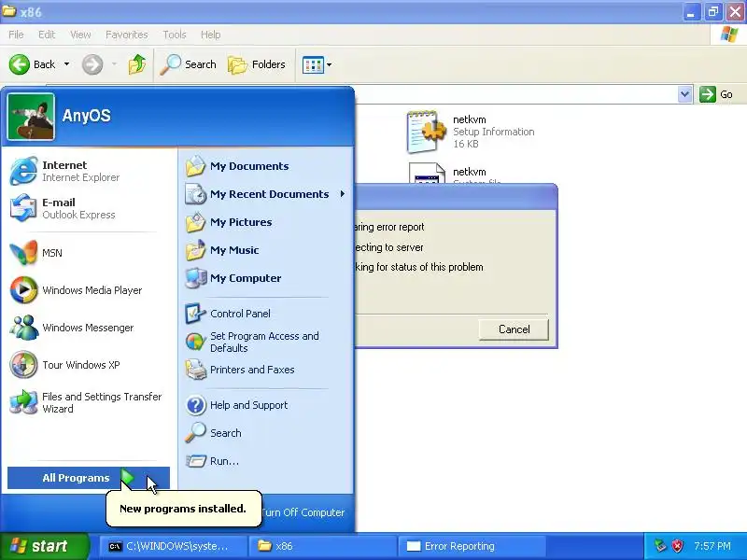Open the Back history dropdown arrow

(66, 64)
